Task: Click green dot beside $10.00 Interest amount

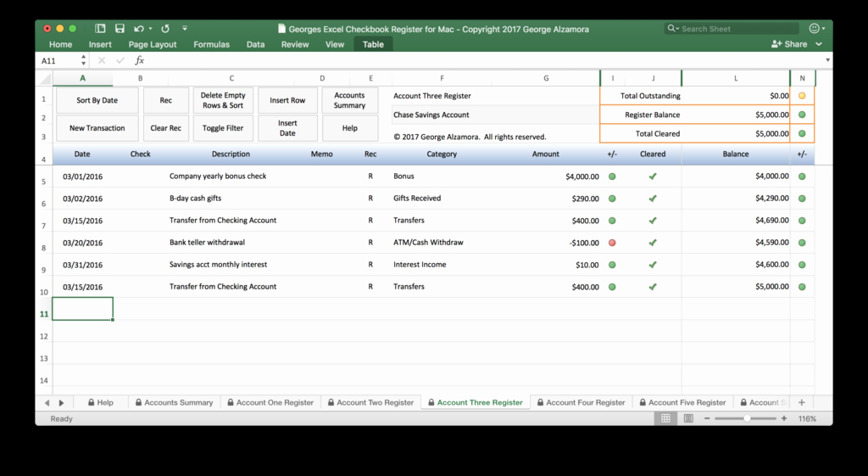Action: [x=612, y=265]
